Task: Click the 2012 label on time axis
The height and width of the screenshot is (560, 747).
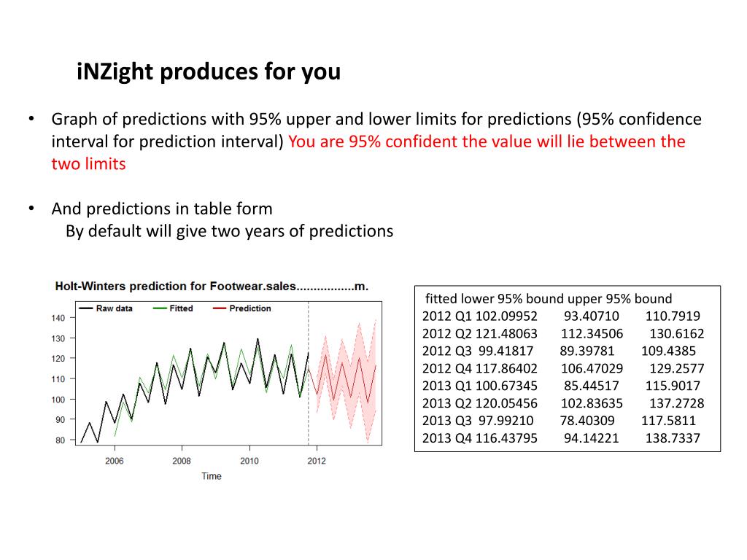Action: tap(317, 461)
